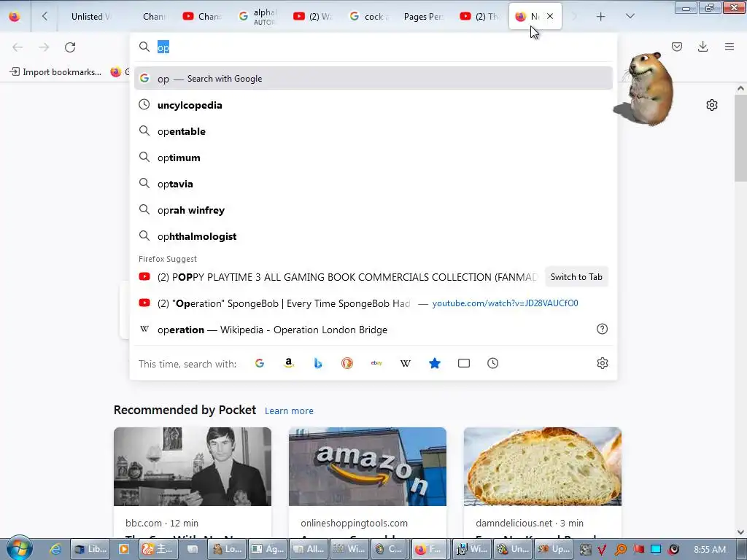This screenshot has width=747, height=560.
Task: Open a new tab with plus button
Action: click(601, 17)
